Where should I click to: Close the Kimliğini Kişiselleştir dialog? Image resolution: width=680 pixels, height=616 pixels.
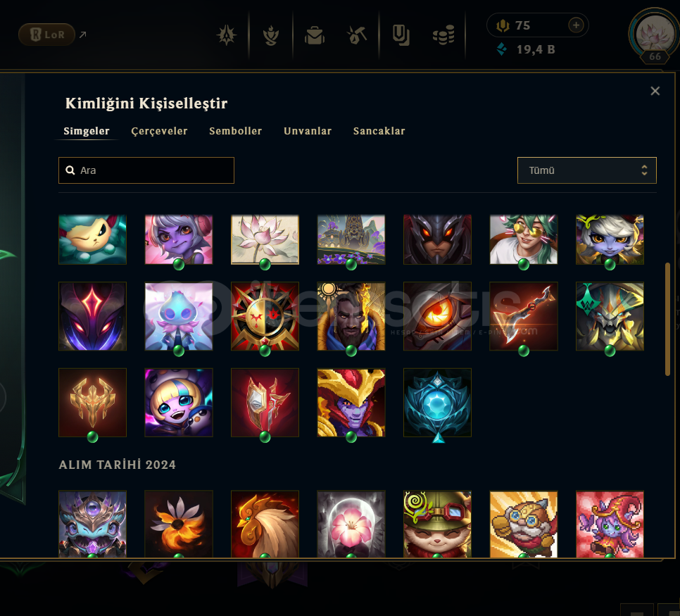[655, 91]
